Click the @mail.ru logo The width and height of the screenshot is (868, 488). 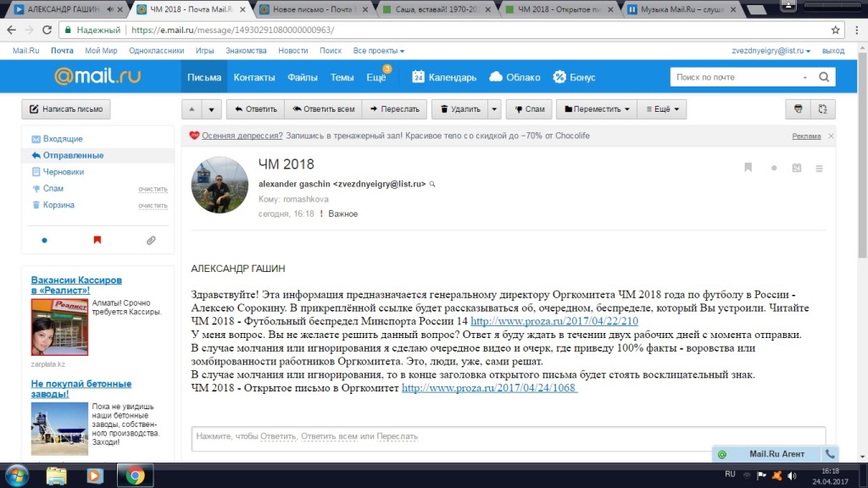[x=97, y=76]
